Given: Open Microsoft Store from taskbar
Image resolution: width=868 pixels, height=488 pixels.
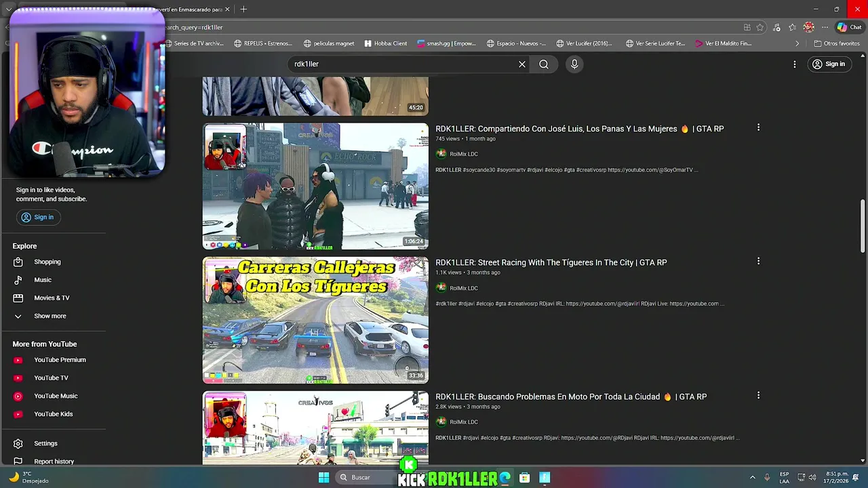Looking at the screenshot, I should [x=524, y=477].
